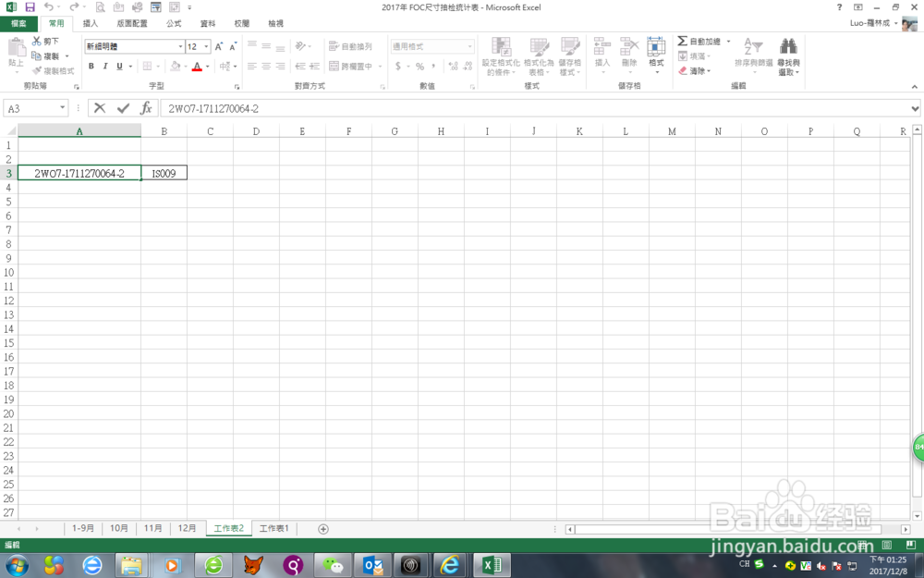Align cell text to the right

click(x=281, y=66)
